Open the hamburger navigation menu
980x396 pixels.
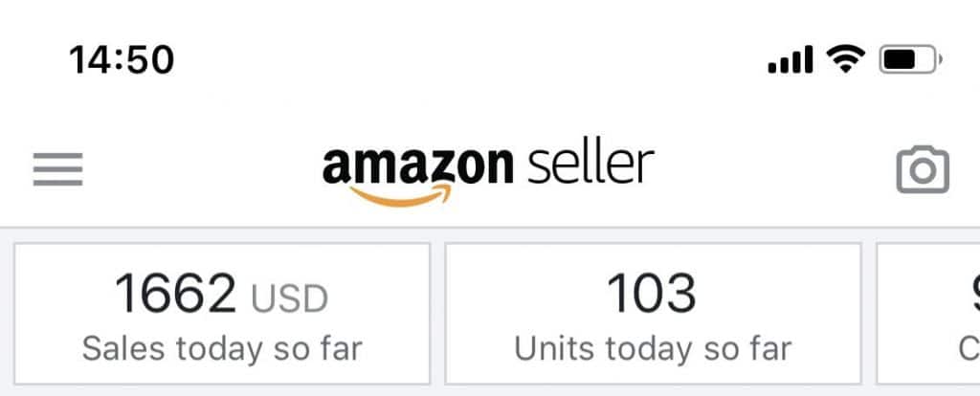[58, 170]
